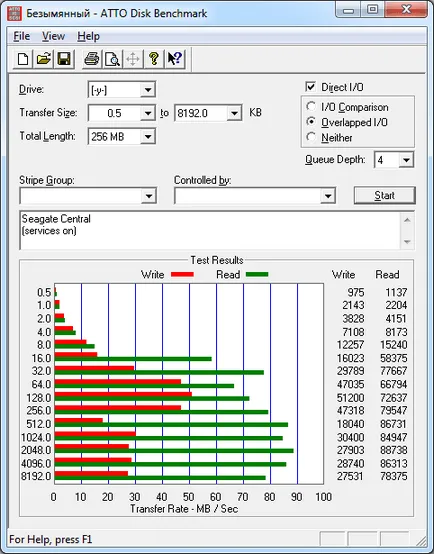Click the write value 51200

coord(350,398)
